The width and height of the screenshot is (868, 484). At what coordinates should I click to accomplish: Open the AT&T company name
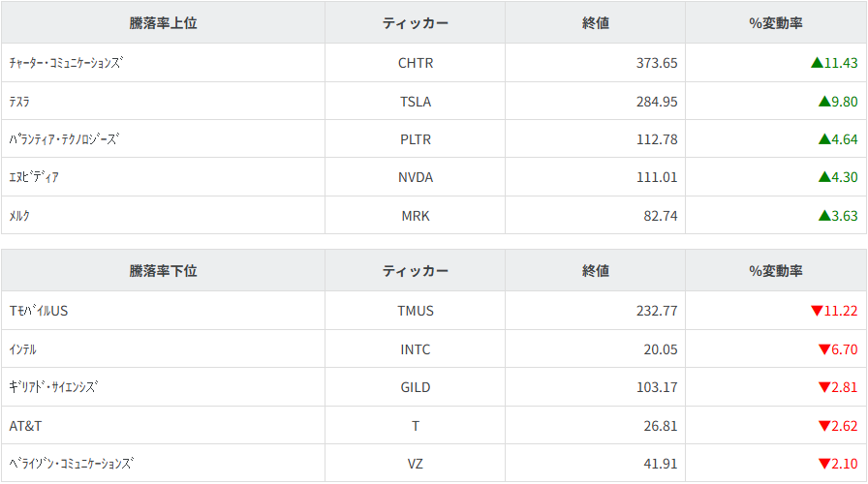(x=25, y=426)
